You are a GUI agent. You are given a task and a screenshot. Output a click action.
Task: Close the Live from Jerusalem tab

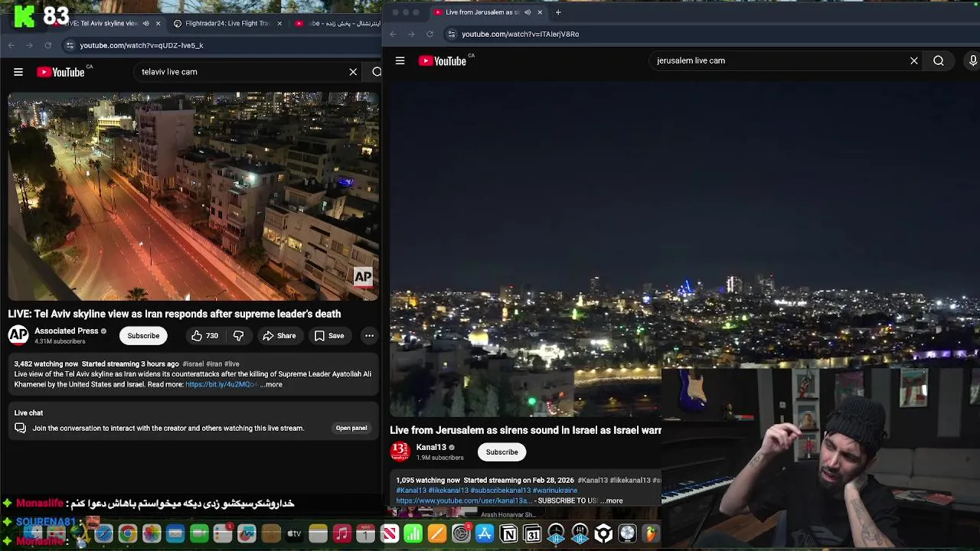540,12
